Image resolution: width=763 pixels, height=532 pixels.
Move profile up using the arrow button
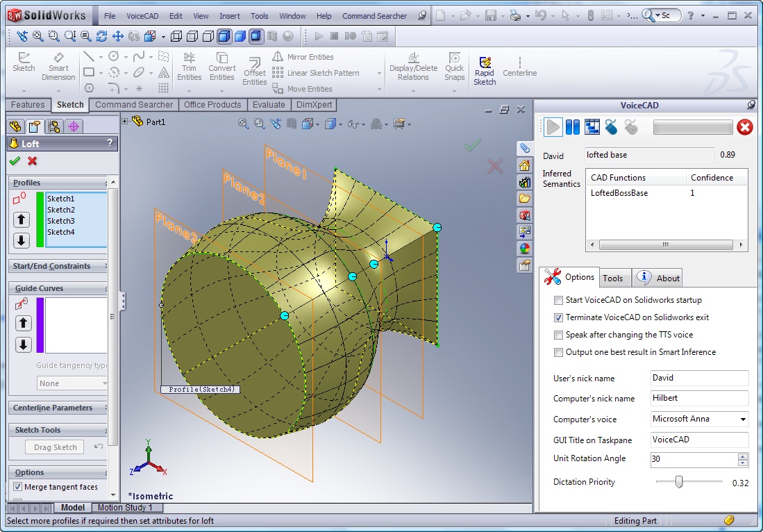tap(22, 219)
